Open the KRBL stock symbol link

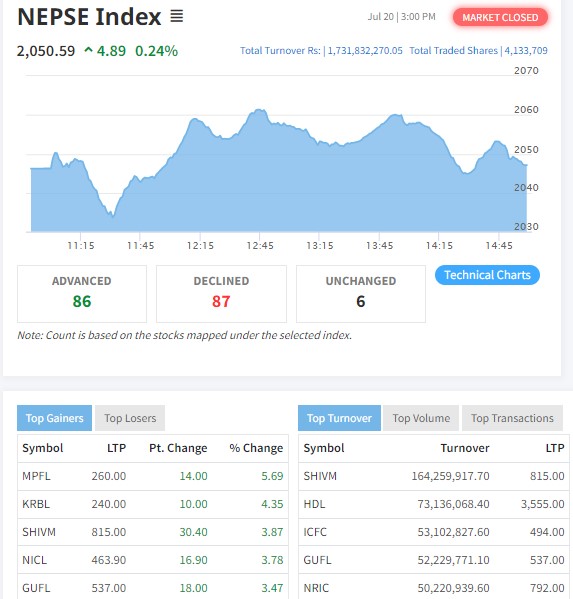(x=36, y=504)
